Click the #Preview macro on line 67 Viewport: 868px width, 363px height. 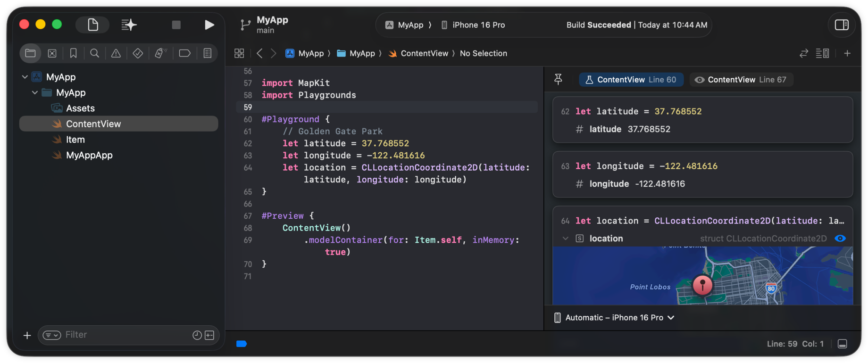click(x=283, y=215)
